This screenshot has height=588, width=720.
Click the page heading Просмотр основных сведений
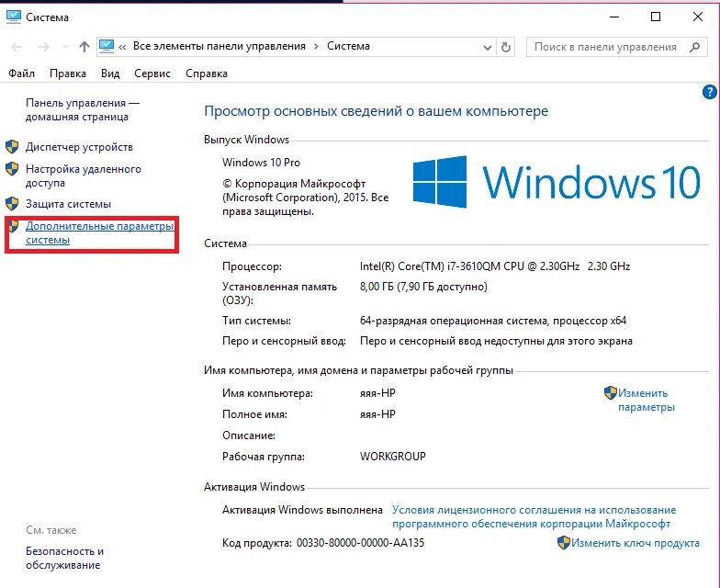(x=377, y=111)
